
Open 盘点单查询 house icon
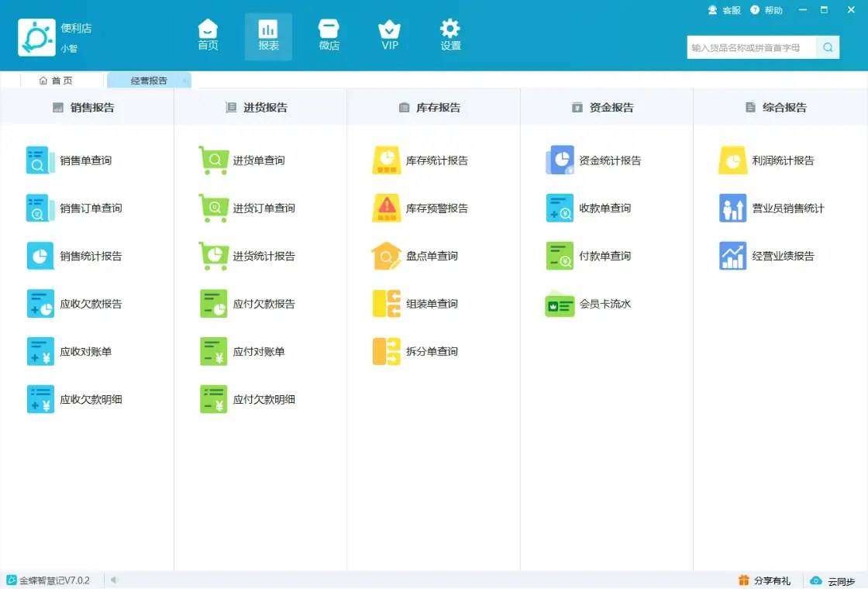(387, 256)
